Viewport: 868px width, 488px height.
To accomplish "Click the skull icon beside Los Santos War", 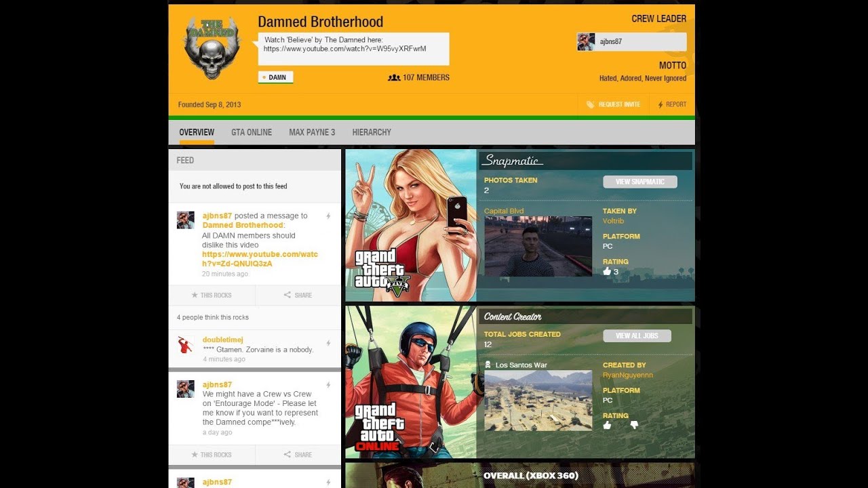I will (x=488, y=365).
